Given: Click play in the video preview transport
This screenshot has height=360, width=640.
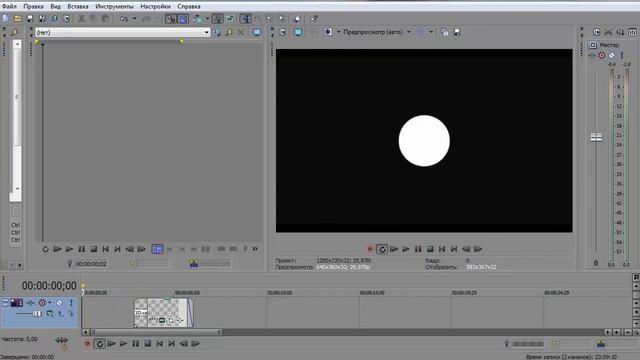Looking at the screenshot, I should coord(406,249).
